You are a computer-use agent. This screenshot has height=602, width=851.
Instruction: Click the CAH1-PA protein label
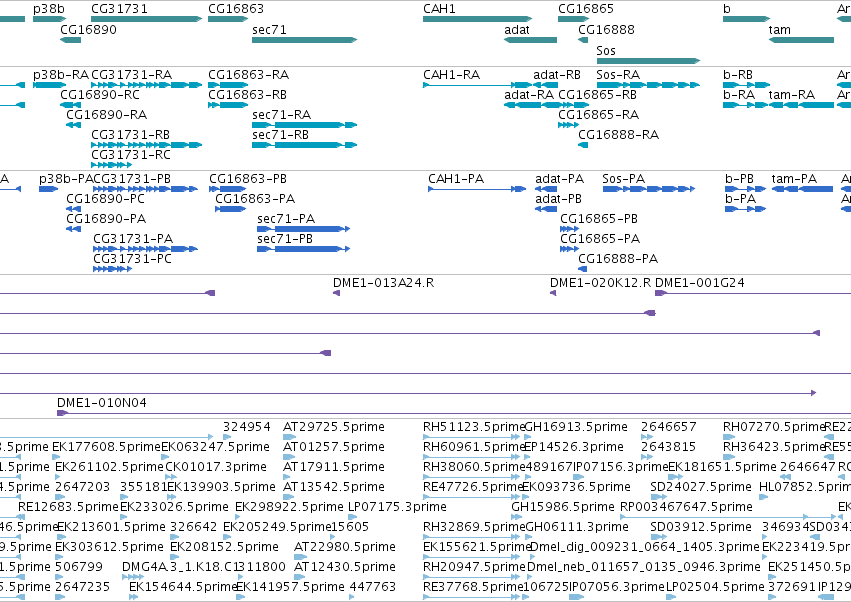pos(456,179)
